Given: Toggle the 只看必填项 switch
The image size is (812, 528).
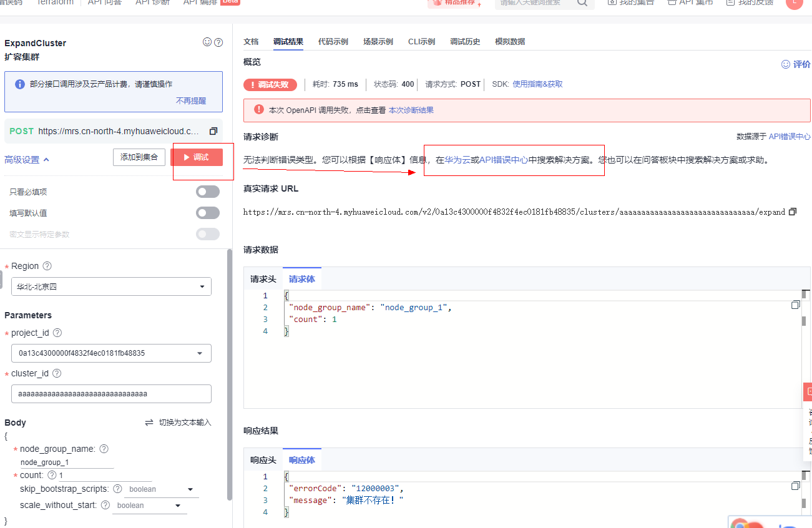Looking at the screenshot, I should point(208,192).
